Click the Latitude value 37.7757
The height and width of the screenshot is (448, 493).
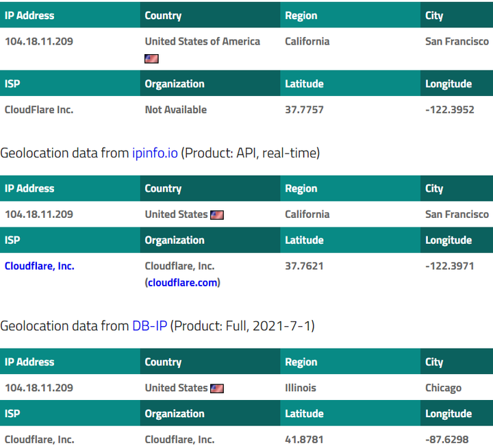click(x=304, y=110)
